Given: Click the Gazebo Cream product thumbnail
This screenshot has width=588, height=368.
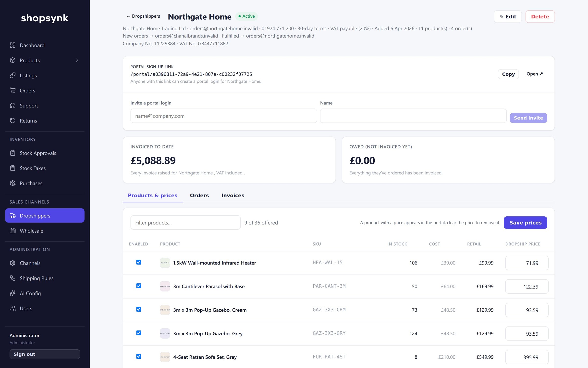Looking at the screenshot, I should pyautogui.click(x=165, y=310).
